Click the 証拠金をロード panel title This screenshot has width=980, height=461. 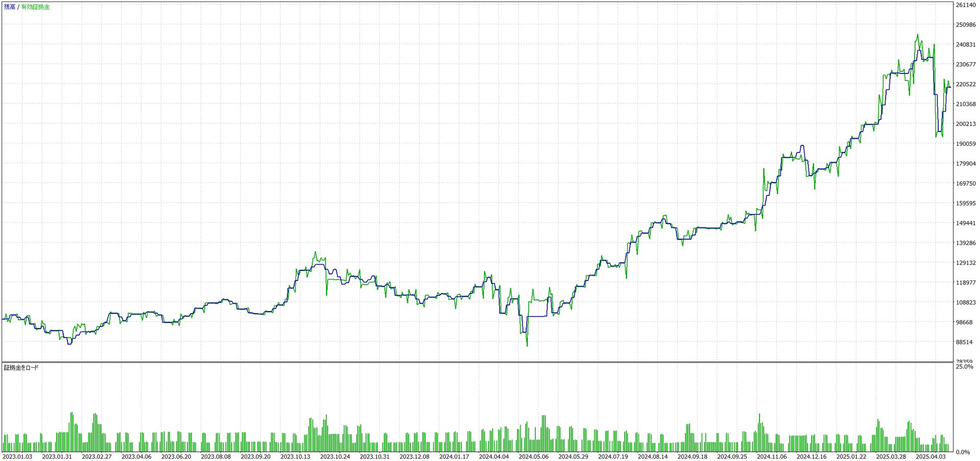tap(21, 368)
